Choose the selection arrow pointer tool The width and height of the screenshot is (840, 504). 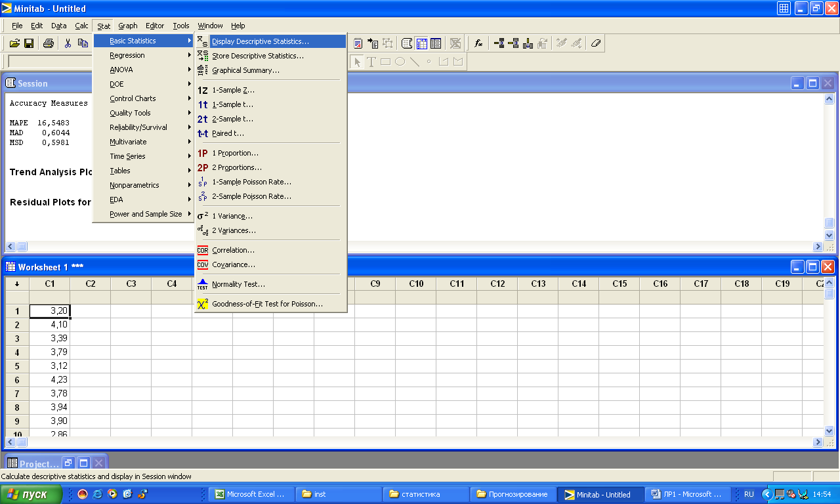tap(357, 62)
